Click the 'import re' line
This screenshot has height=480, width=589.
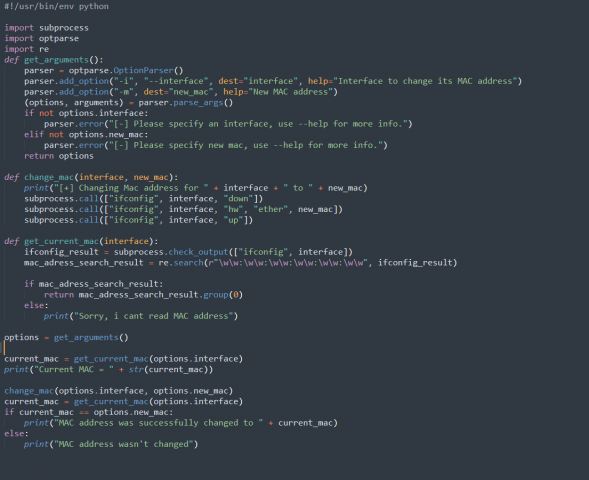point(27,49)
